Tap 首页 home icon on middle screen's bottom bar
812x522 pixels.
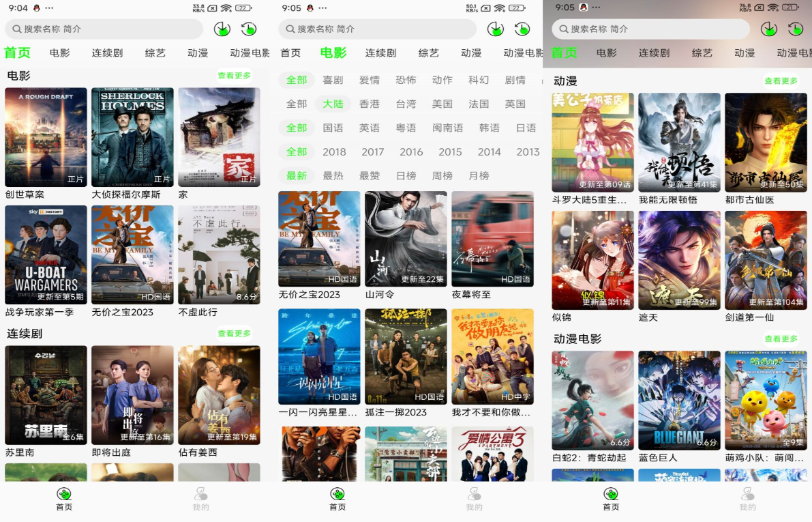pyautogui.click(x=337, y=498)
